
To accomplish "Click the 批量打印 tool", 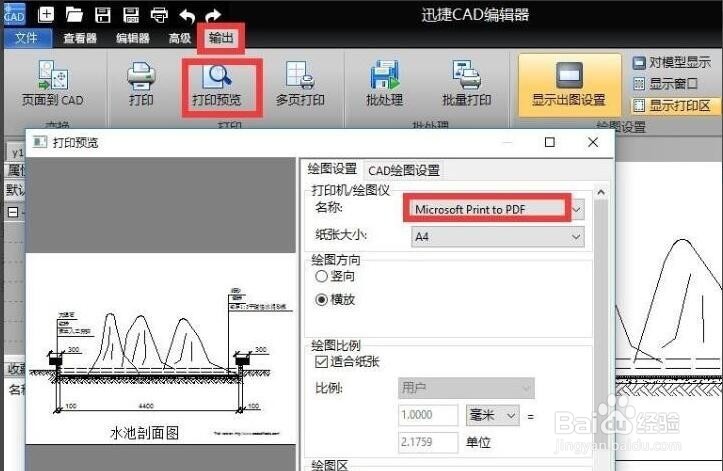I will (467, 83).
